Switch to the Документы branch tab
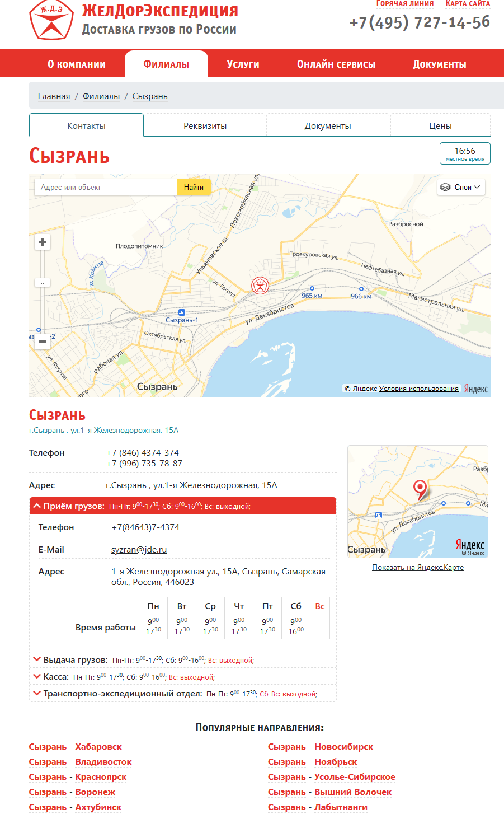504x828 pixels. tap(328, 125)
